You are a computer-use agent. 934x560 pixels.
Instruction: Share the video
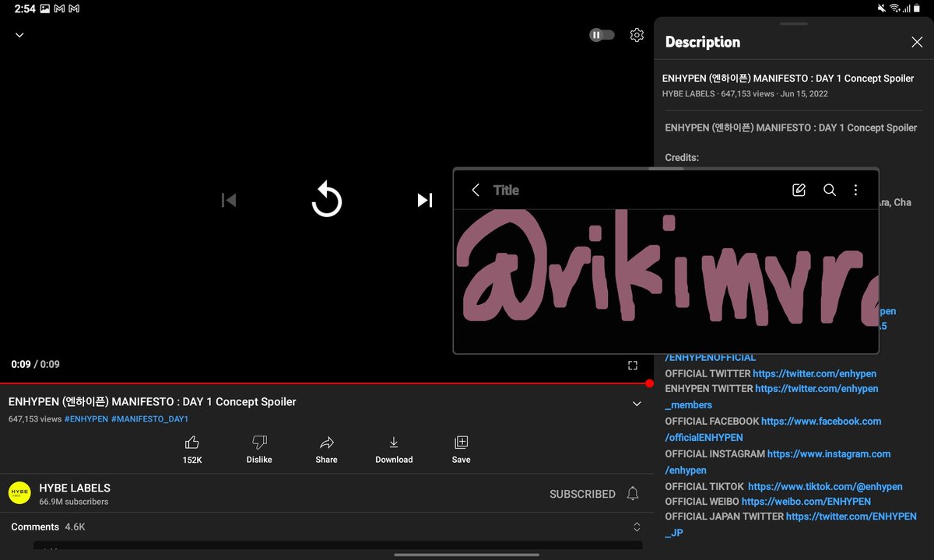[327, 443]
